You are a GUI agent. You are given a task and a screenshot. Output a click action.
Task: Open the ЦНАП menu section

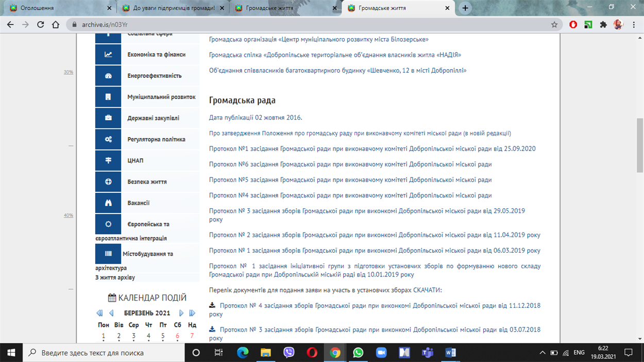tap(135, 160)
